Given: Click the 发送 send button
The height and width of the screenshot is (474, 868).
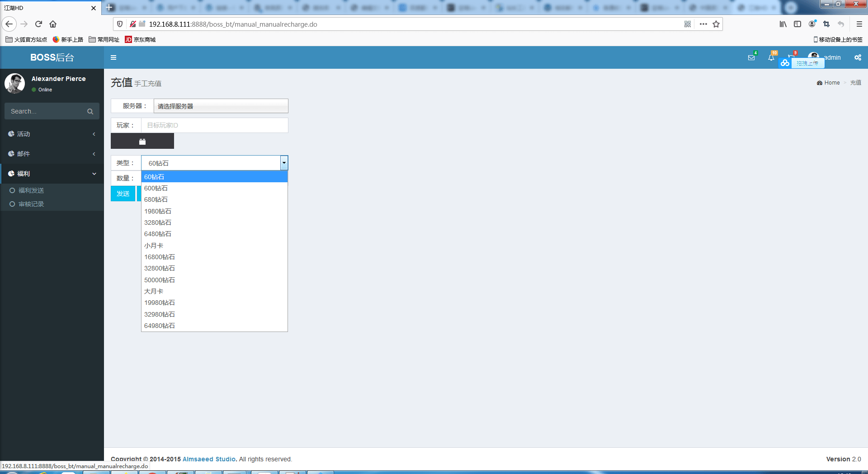Looking at the screenshot, I should tap(123, 194).
